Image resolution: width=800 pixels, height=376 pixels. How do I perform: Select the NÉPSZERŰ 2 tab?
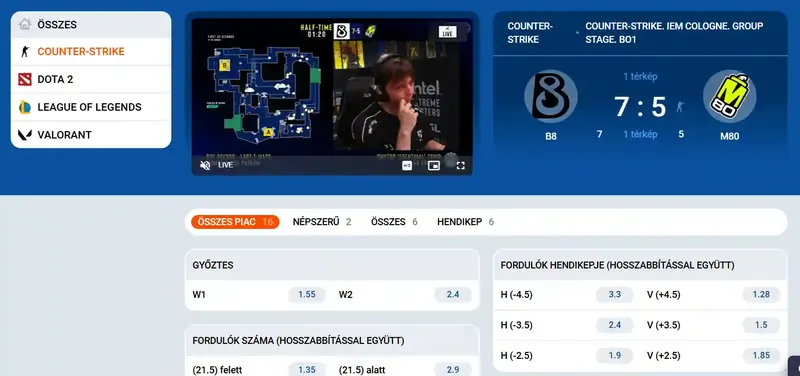pyautogui.click(x=322, y=222)
